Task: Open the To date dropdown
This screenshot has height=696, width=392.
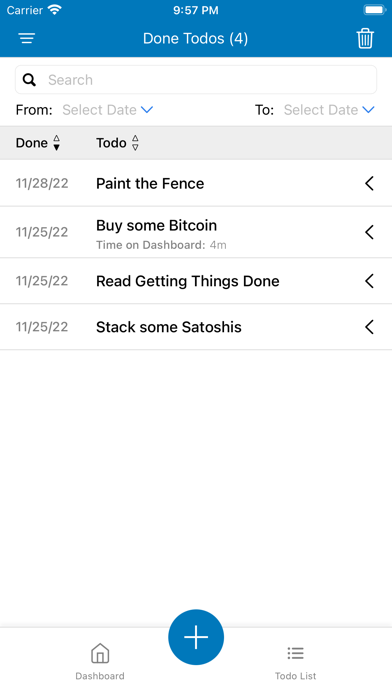Action: [x=329, y=110]
